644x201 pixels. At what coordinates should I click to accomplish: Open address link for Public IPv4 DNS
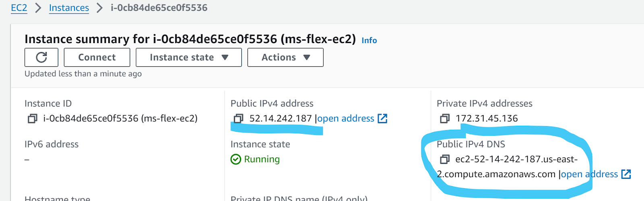(589, 174)
